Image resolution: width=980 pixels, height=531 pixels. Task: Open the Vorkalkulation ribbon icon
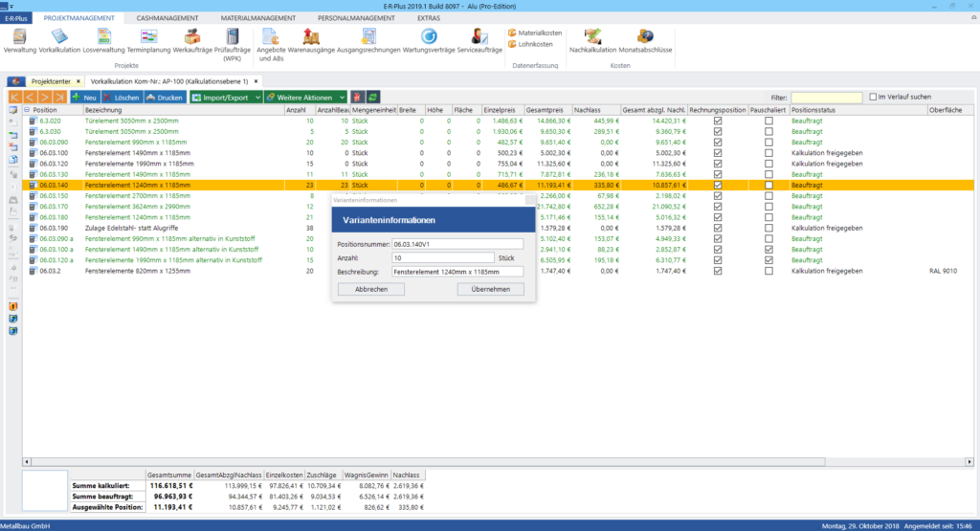[x=59, y=41]
